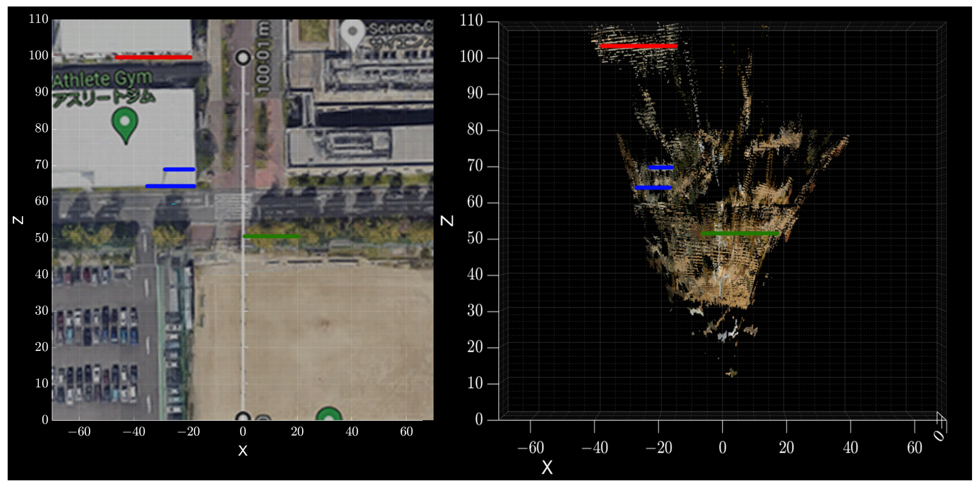The image size is (980, 488).
Task: Click the X axis label under point cloud
Action: 547,467
